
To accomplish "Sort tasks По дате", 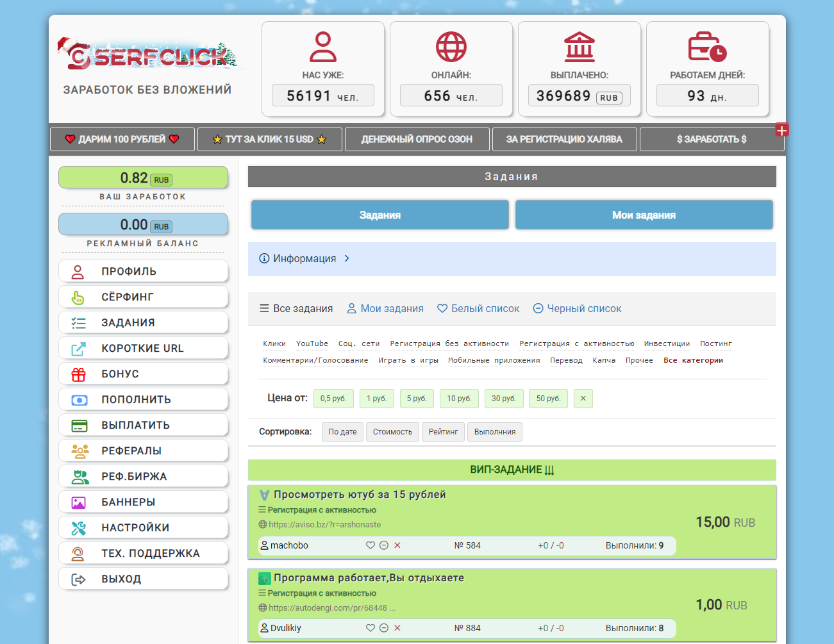I will (x=343, y=432).
